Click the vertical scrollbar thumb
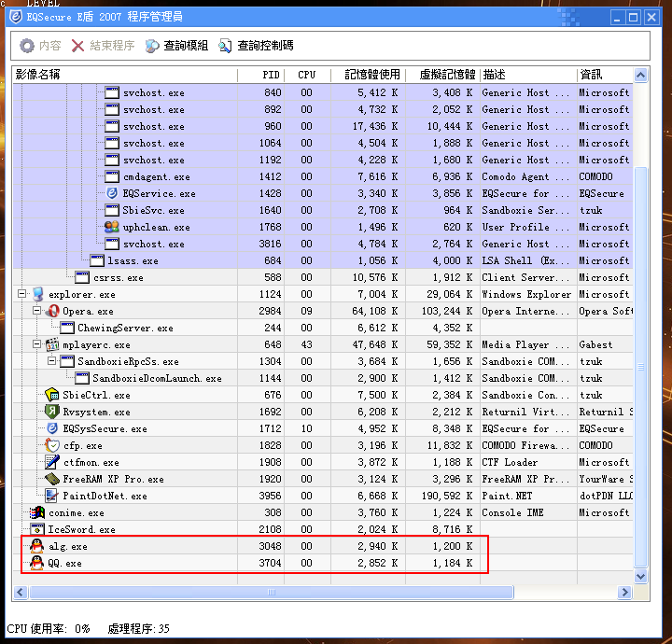 [640, 367]
